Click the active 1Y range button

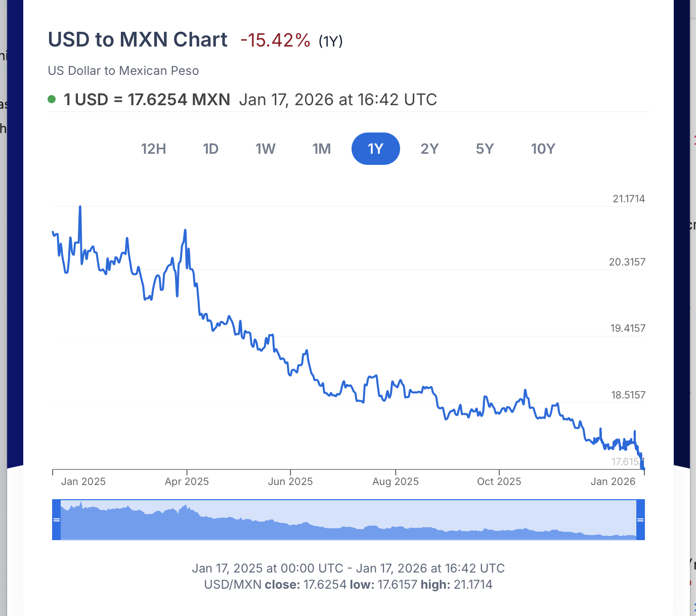point(375,149)
